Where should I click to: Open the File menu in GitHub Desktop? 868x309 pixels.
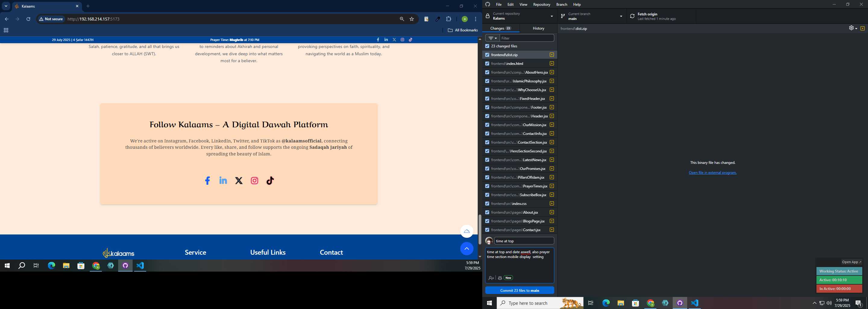coord(499,5)
